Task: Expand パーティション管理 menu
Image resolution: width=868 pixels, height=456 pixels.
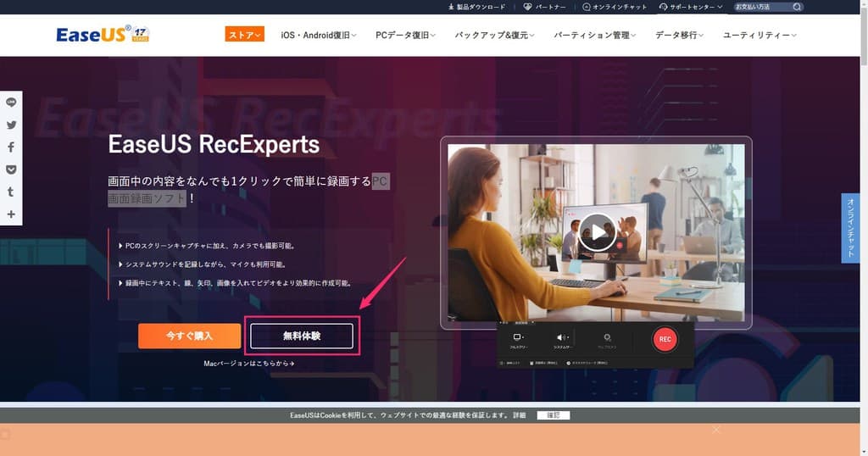Action: coord(594,35)
